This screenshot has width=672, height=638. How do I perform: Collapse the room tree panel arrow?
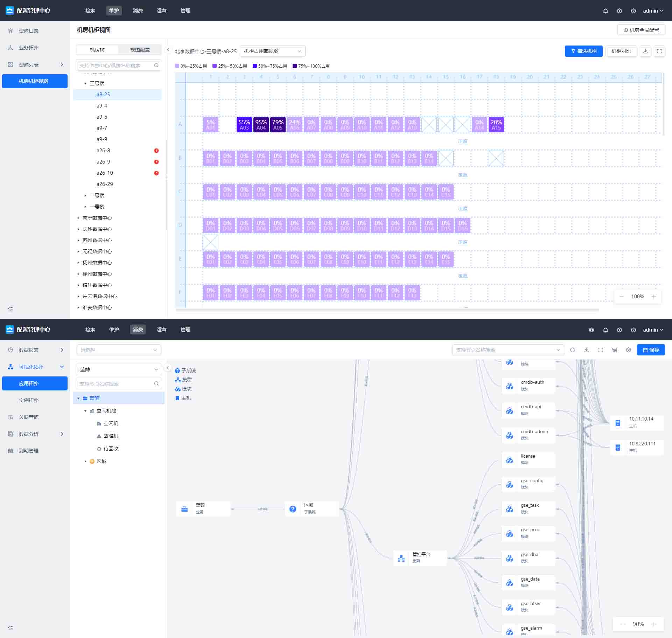pos(168,50)
